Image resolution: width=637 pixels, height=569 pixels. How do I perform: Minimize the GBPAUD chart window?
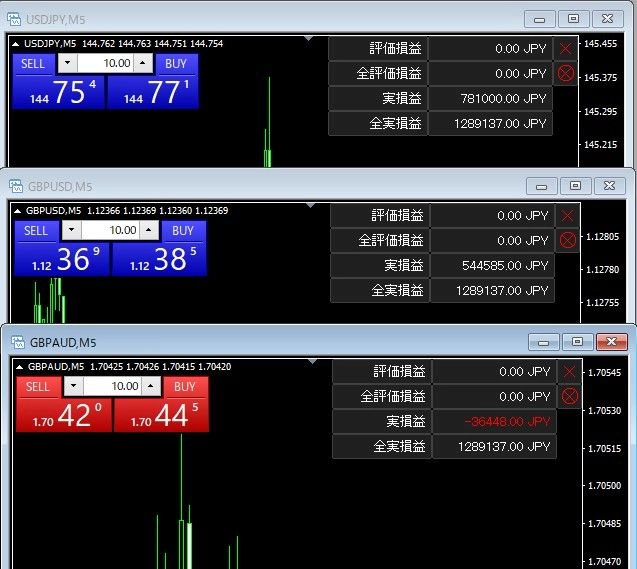tap(544, 342)
